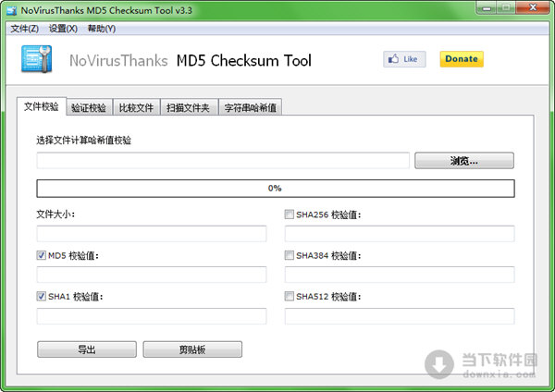Switch to the 扫描文件夹 tab

click(189, 107)
